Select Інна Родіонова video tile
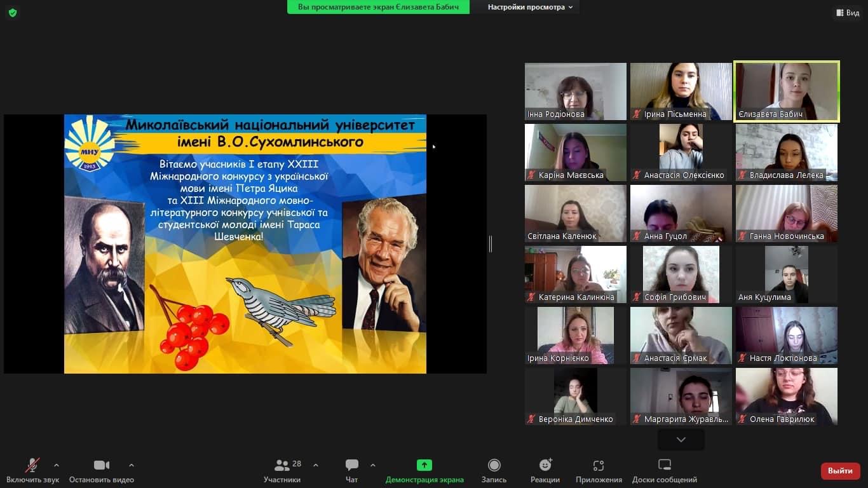This screenshot has height=488, width=868. (x=576, y=91)
